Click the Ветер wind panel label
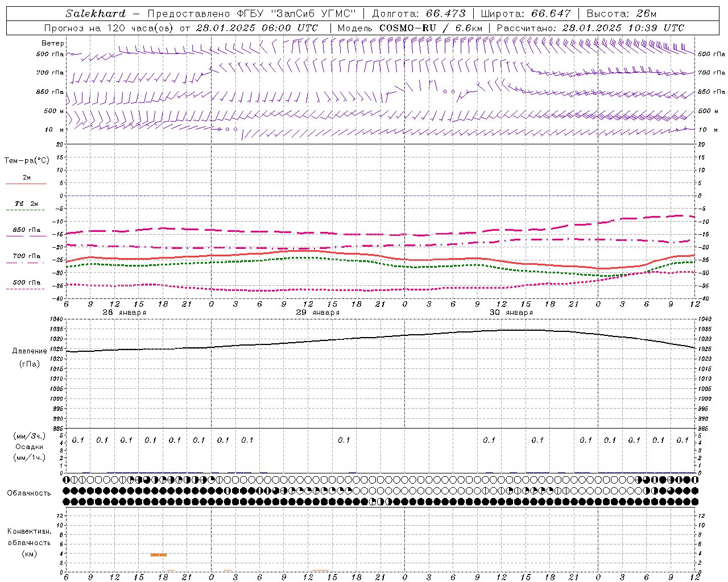This screenshot has height=582, width=728. coord(53,43)
